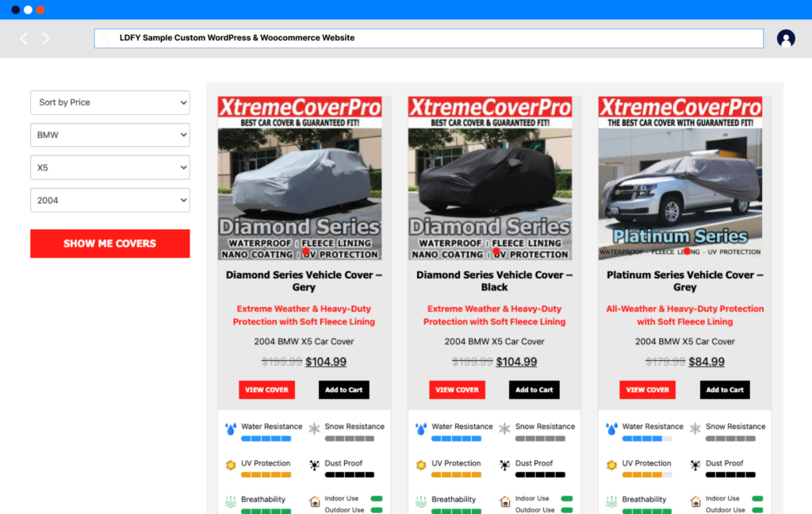Viewport: 812px width, 514px height.
Task: Click Breathability icon on Diamond Gery card
Action: pyautogui.click(x=231, y=501)
